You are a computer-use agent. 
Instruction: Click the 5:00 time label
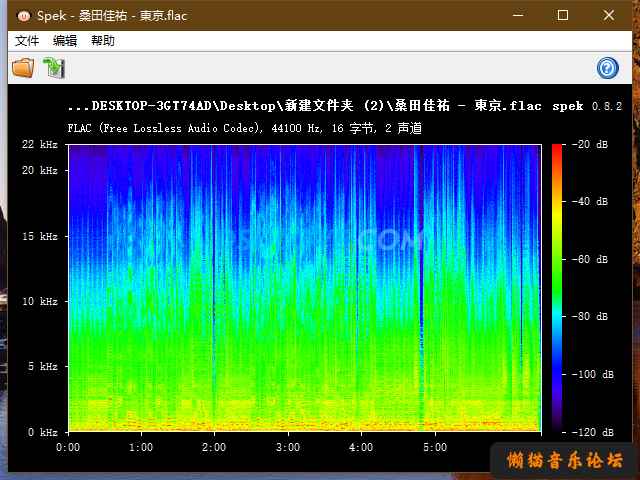click(435, 447)
